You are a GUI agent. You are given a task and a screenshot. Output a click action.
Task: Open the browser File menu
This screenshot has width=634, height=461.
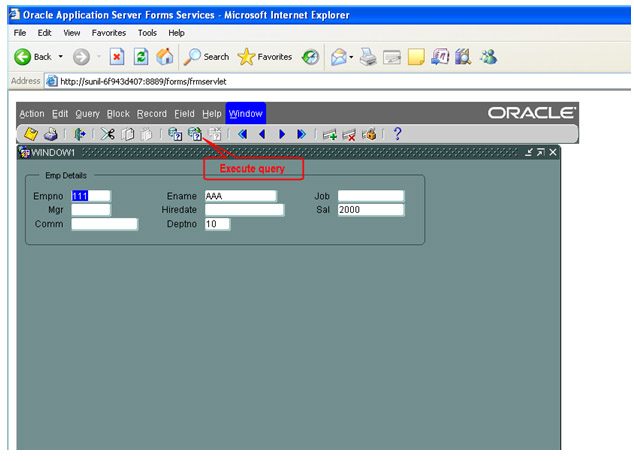coord(20,33)
